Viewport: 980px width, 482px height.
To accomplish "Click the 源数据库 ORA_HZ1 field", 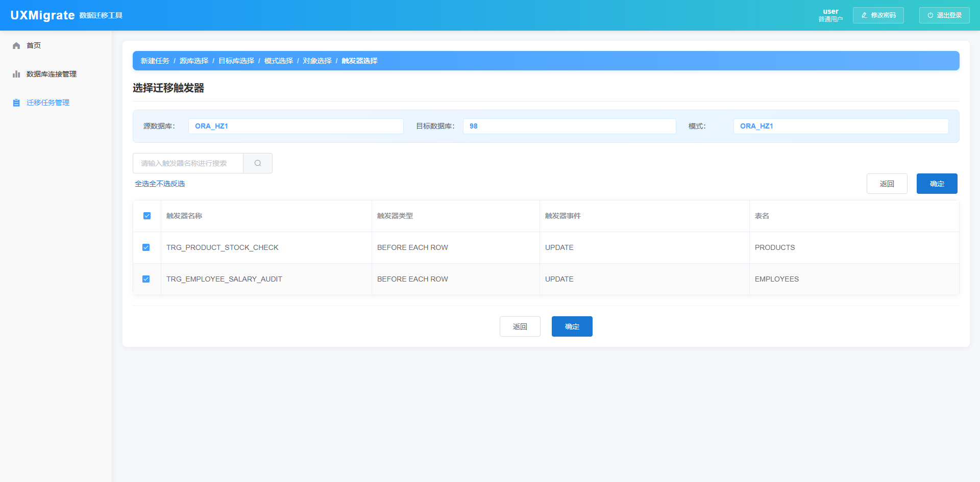I will 296,126.
